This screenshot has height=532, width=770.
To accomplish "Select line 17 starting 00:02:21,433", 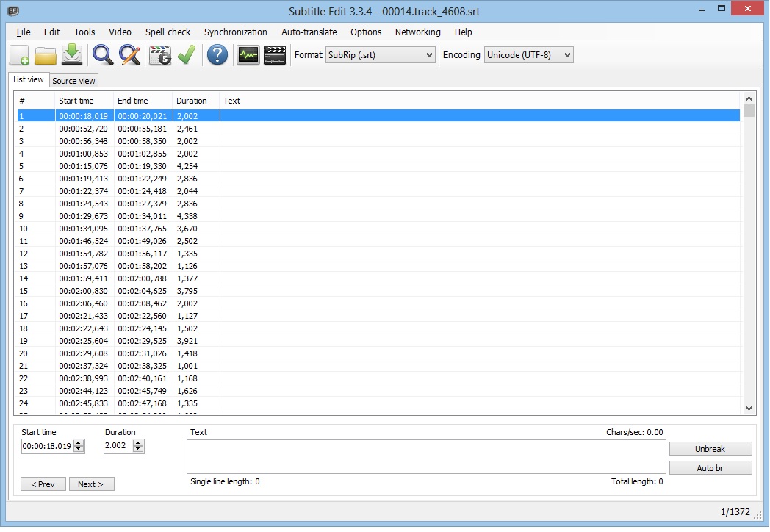I will point(378,316).
